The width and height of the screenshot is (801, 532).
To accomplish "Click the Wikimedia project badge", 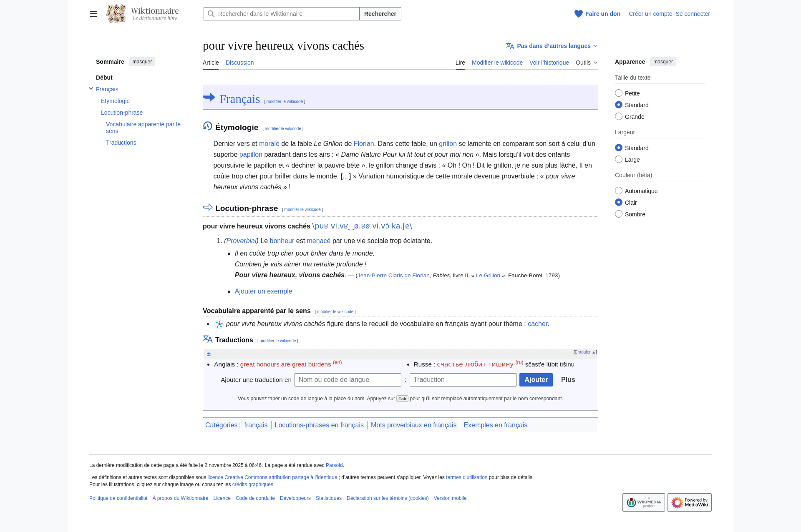I will coord(643,502).
